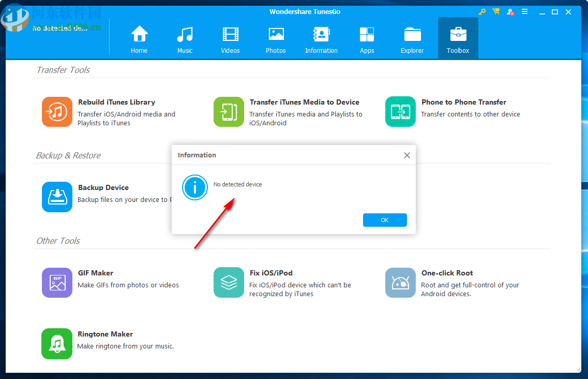Select the Toolbox tab
This screenshot has height=379, width=588.
point(458,38)
